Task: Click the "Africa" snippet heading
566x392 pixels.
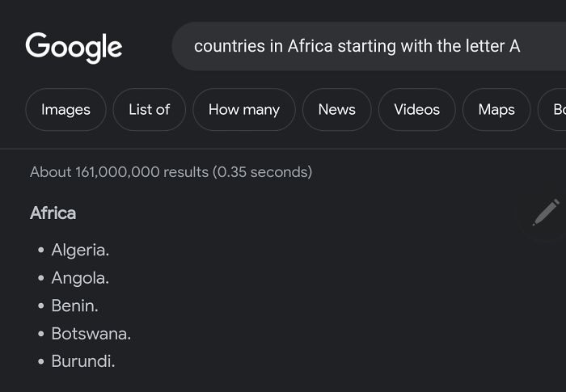Action: coord(53,213)
